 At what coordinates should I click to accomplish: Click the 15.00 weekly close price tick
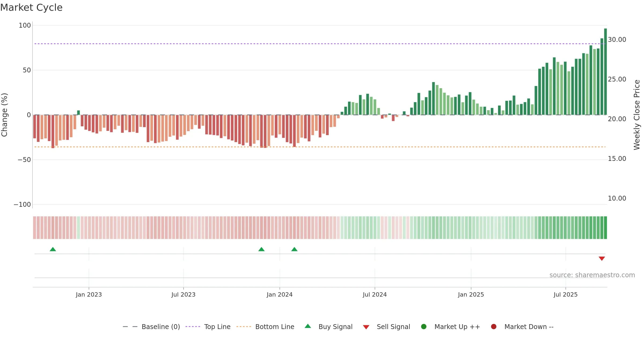pyautogui.click(x=617, y=159)
